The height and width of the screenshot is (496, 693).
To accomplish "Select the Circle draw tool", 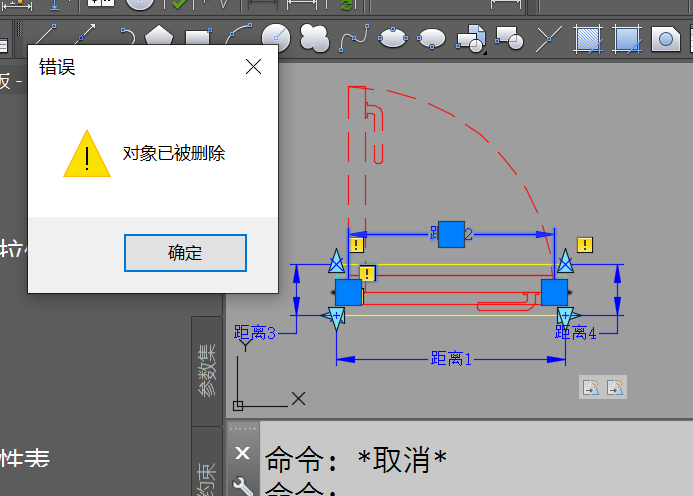I will coord(276,39).
